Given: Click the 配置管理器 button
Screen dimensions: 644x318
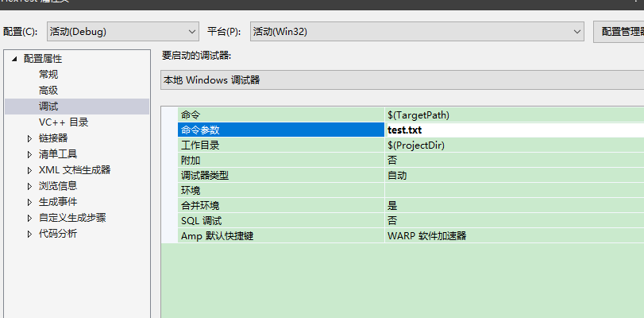Looking at the screenshot, I should [619, 32].
